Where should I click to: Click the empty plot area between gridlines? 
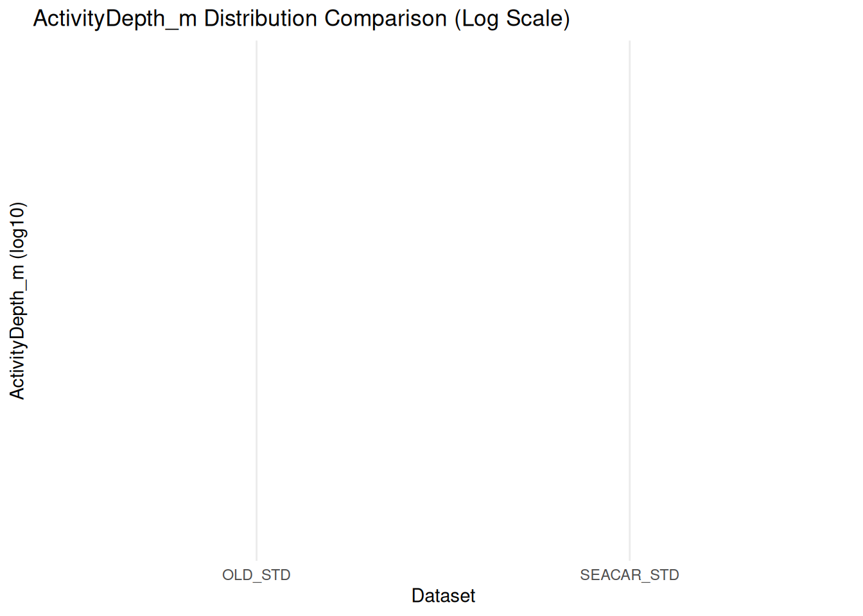click(443, 300)
